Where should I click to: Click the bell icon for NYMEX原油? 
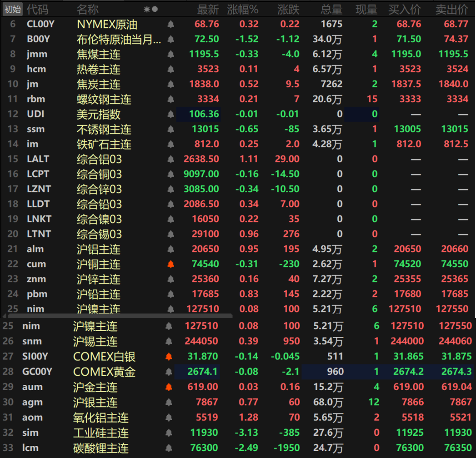pos(171,25)
